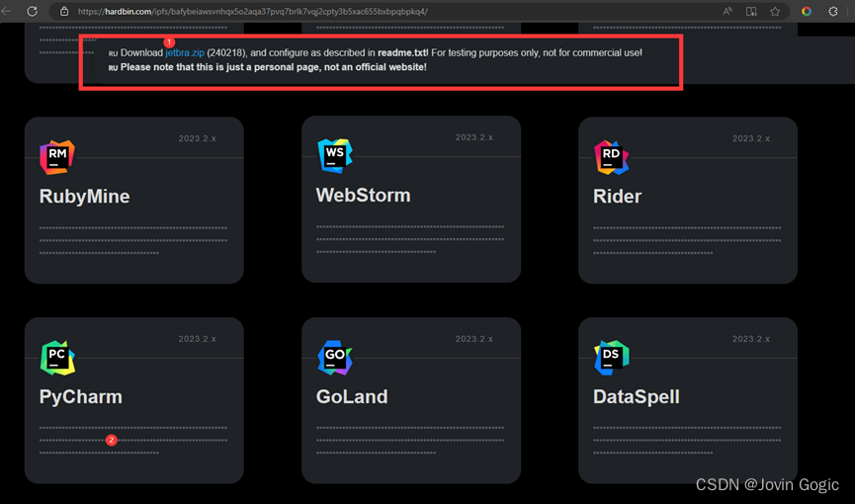This screenshot has width=855, height=504.
Task: Open the extensions puzzle icon
Action: (833, 11)
